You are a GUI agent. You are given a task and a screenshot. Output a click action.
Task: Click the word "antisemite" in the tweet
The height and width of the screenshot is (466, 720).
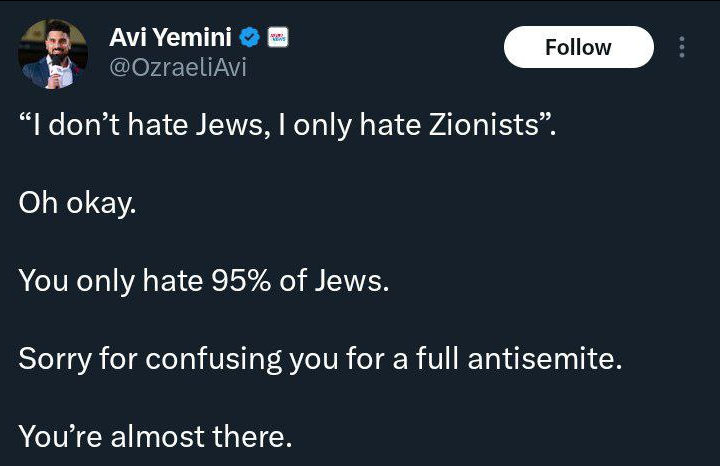click(x=544, y=359)
